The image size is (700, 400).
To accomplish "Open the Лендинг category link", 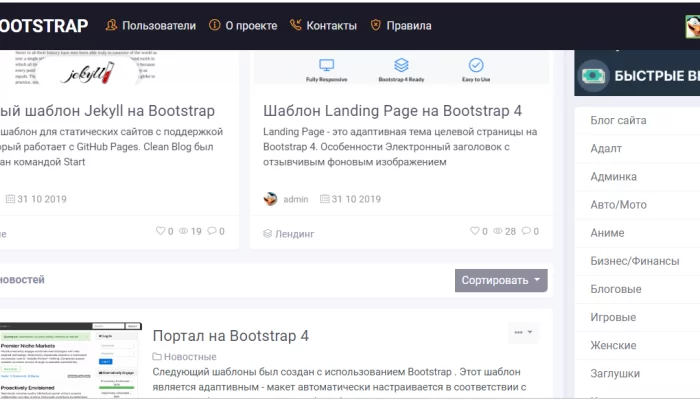I will [295, 234].
